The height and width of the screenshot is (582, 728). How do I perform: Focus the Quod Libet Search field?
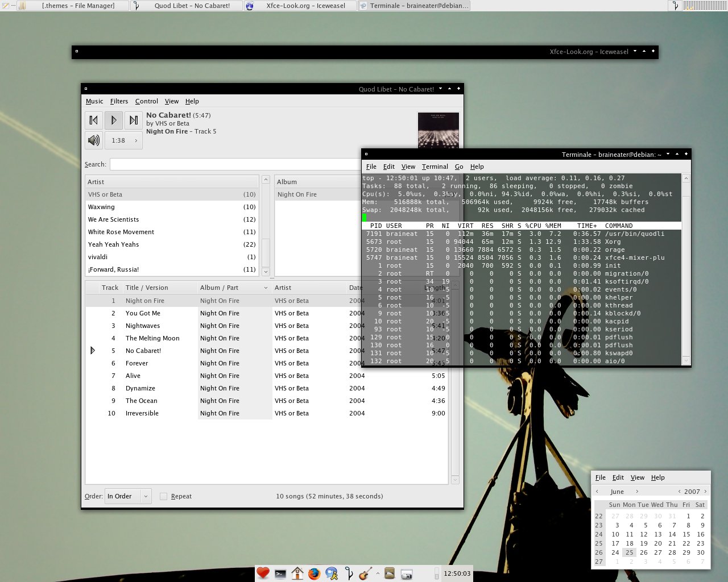click(x=235, y=164)
